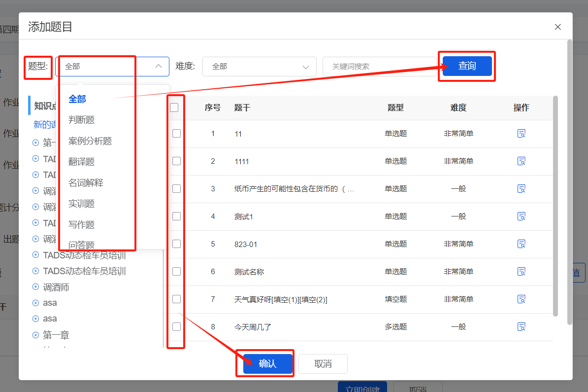This screenshot has height=392, width=588.
Task: Select 判断题 from the question type list
Action: tap(81, 119)
